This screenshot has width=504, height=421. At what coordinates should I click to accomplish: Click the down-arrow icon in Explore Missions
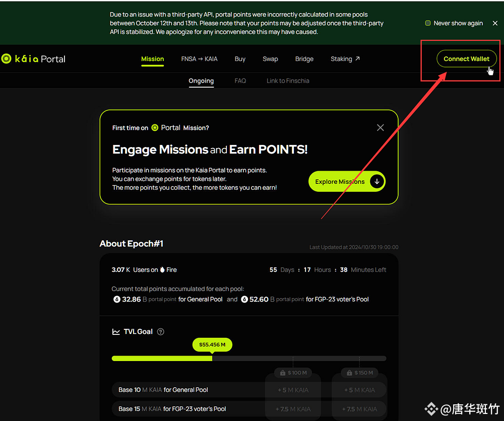click(x=376, y=181)
